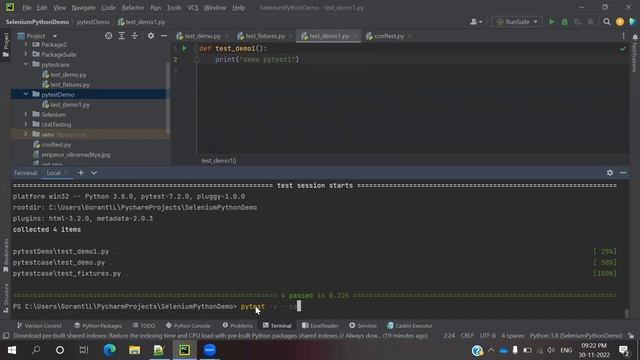Open Services tool window
Screen dimensions: 640x360
[363, 325]
